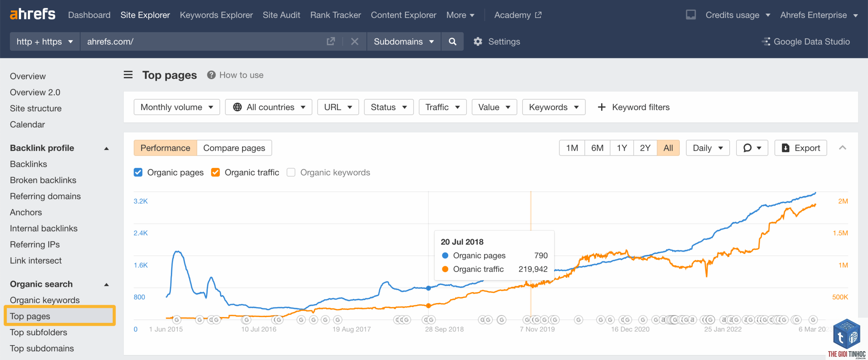Select the 2Y time range
Viewport: 868px width, 360px height.
coord(645,148)
